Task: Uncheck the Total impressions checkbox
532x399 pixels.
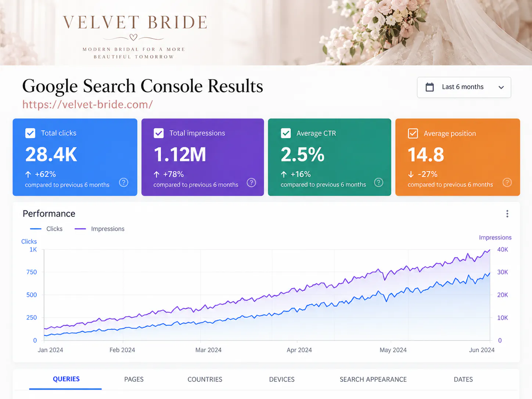Action: click(x=159, y=133)
